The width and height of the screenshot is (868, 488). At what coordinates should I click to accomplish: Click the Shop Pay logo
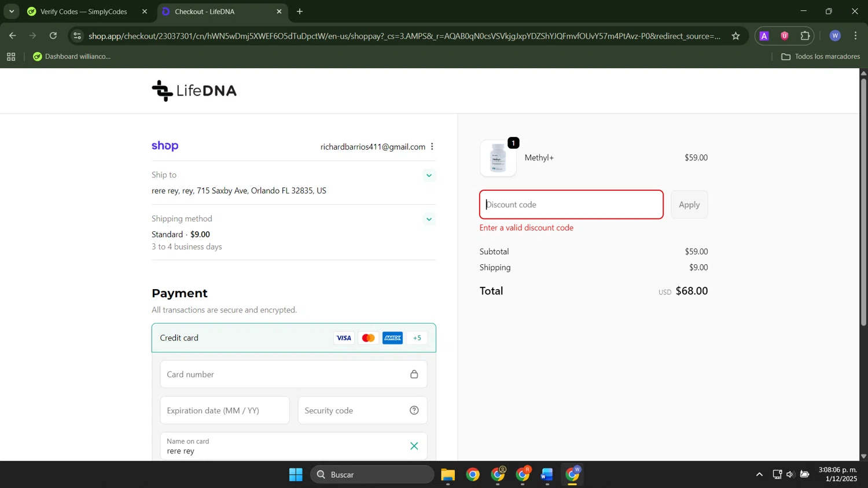point(165,146)
